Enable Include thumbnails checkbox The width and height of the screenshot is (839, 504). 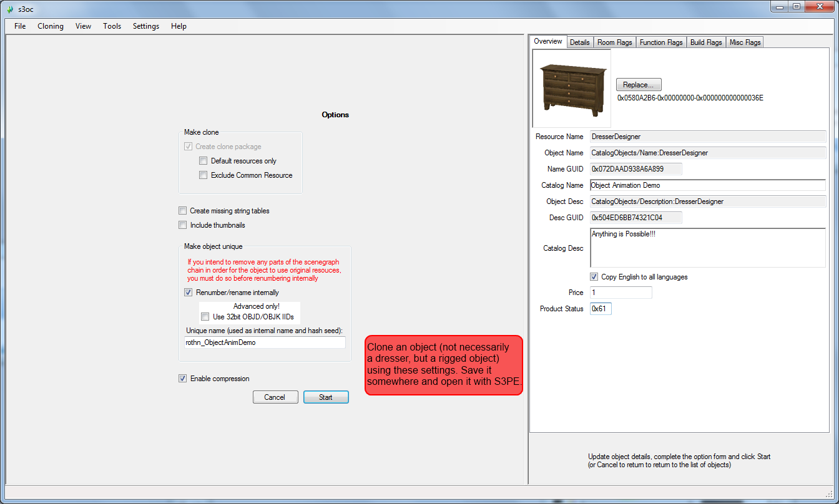pyautogui.click(x=182, y=225)
